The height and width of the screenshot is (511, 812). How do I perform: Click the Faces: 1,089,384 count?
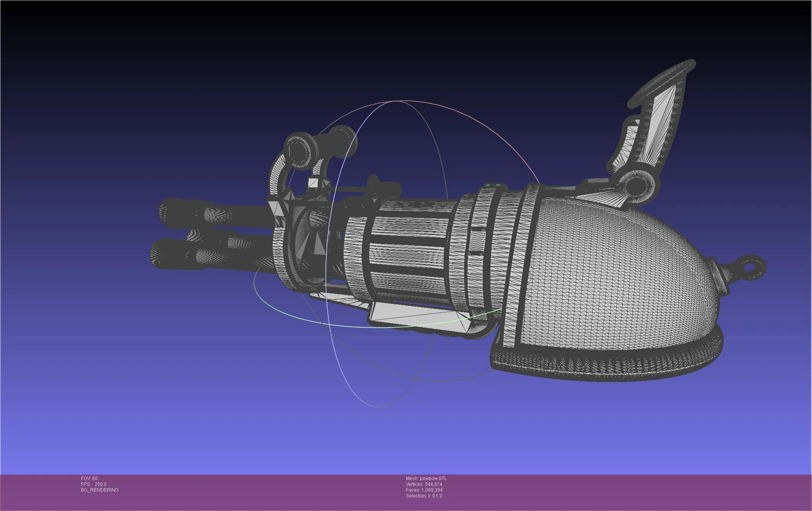pos(424,490)
